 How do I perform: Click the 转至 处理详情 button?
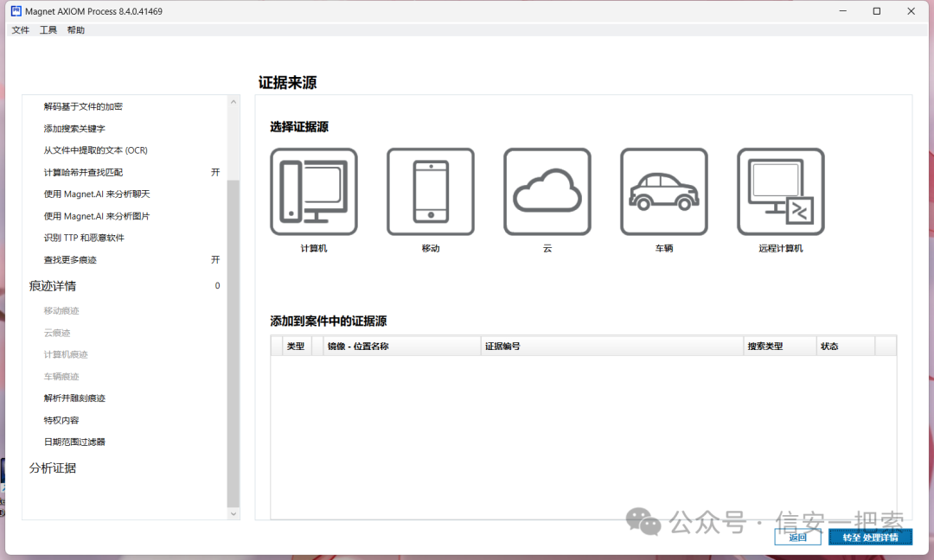[x=870, y=538]
